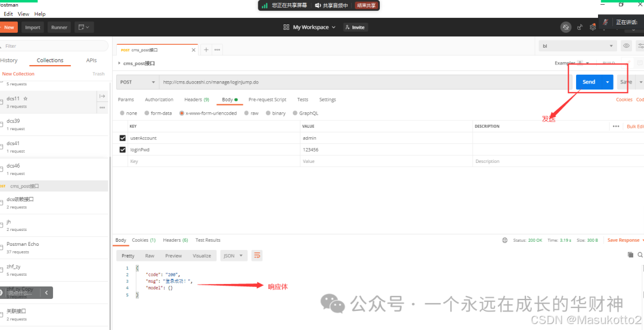644x330 pixels.
Task: Toggle the wrap lines icon
Action: pyautogui.click(x=257, y=255)
